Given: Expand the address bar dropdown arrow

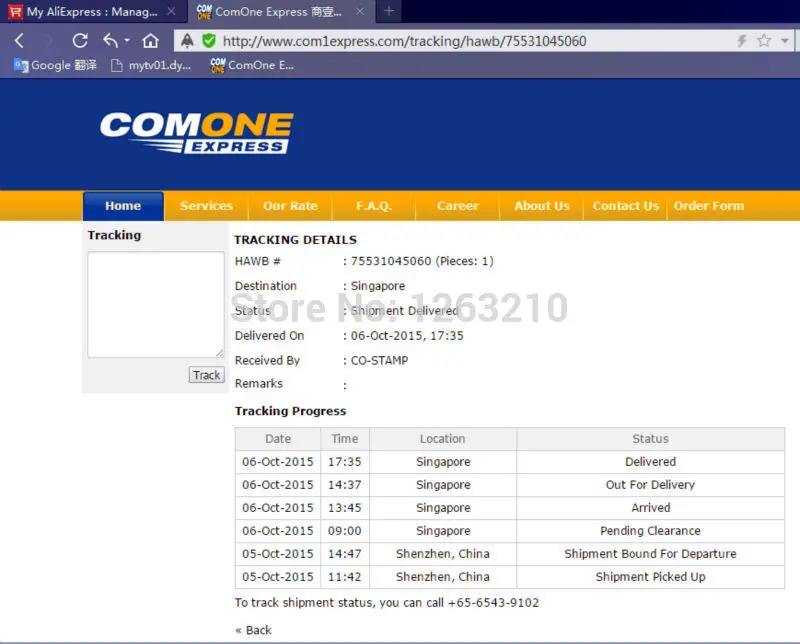Looking at the screenshot, I should [785, 41].
